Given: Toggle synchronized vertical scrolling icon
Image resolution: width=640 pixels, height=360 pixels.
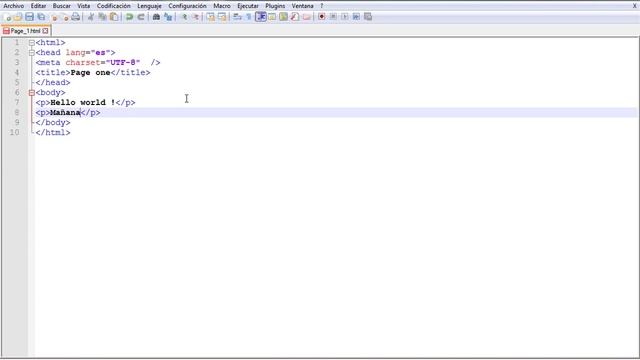Looking at the screenshot, I should click(211, 17).
